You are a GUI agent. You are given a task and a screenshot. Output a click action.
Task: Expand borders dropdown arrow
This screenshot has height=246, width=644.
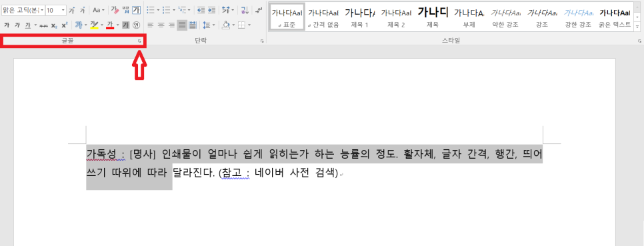pyautogui.click(x=249, y=25)
